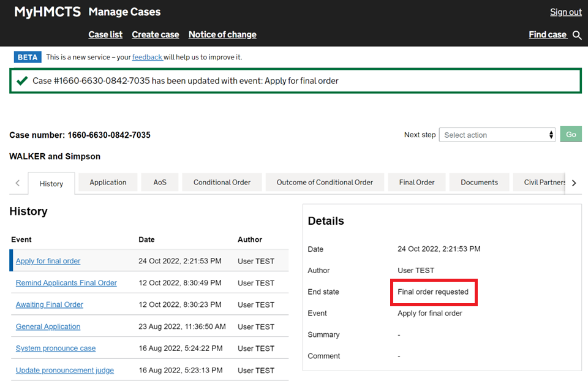Switch to the Application tab
The width and height of the screenshot is (588, 392).
click(x=108, y=183)
